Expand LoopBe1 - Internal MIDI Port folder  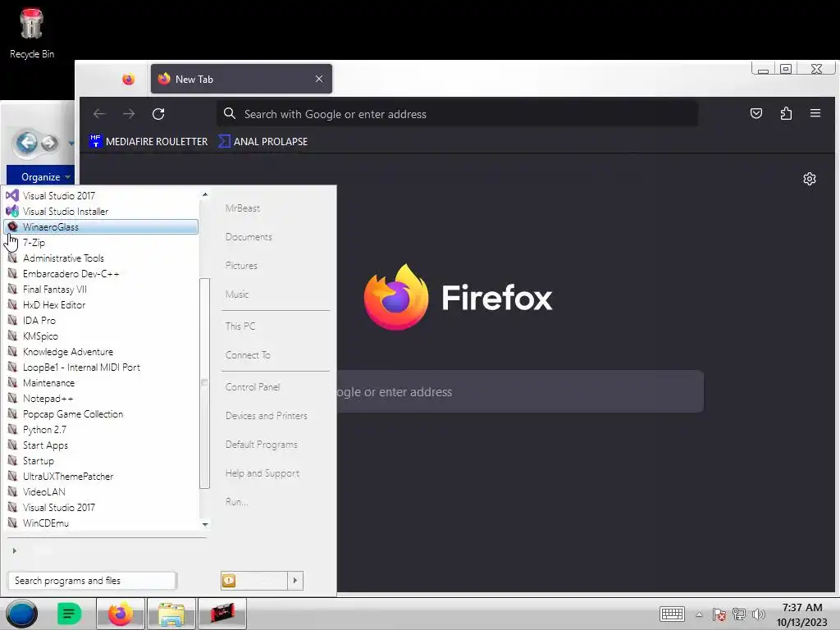pos(101,367)
